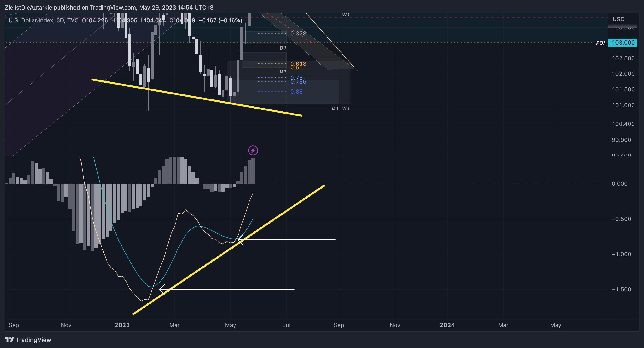Click the 0.000 indicator axis value
This screenshot has height=348, width=644.
619,184
